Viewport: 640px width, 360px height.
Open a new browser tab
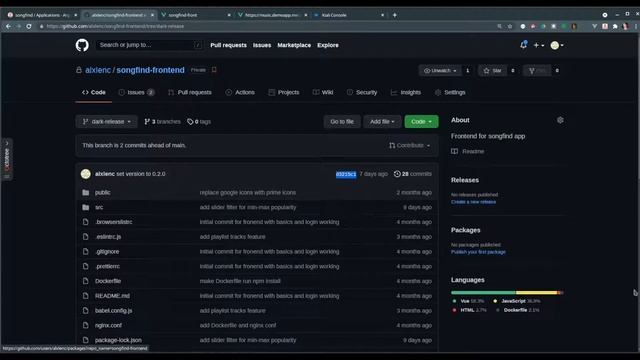click(x=394, y=15)
